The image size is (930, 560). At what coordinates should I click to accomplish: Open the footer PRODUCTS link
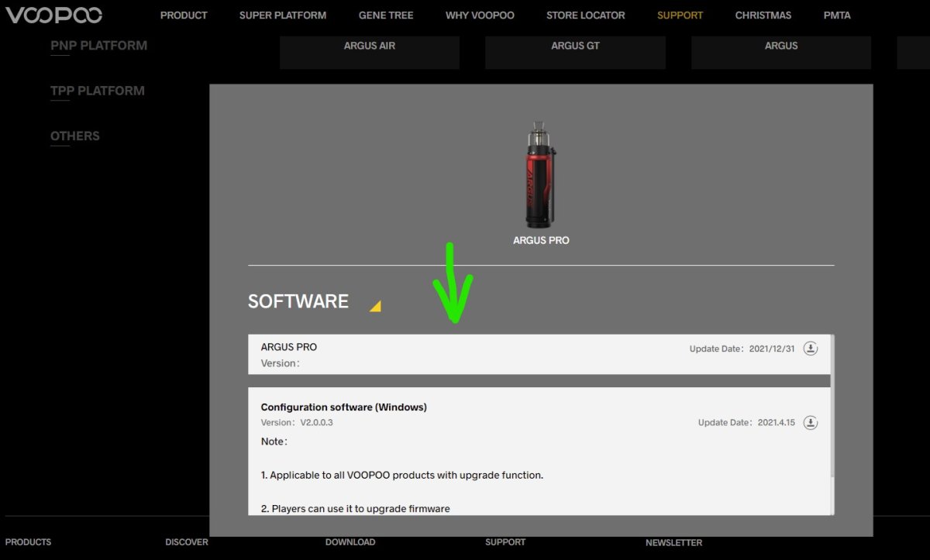tap(29, 542)
